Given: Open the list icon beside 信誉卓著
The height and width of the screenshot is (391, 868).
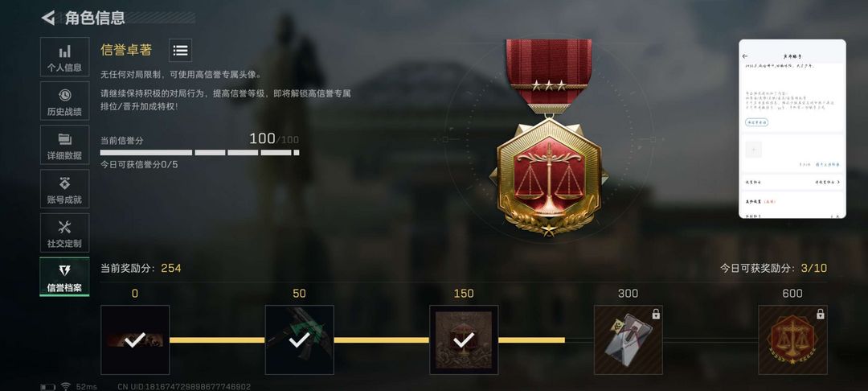Looking at the screenshot, I should (180, 51).
